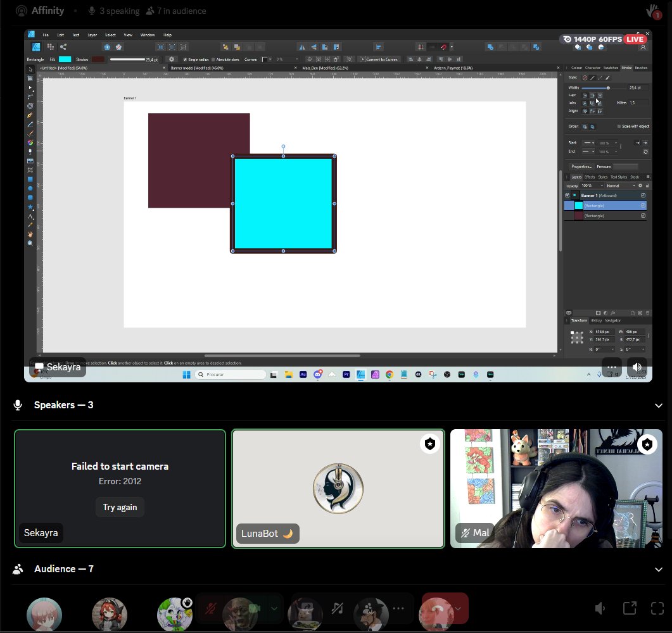Image resolution: width=672 pixels, height=633 pixels.
Task: Select the Ellipse shape tool
Action: (x=30, y=189)
